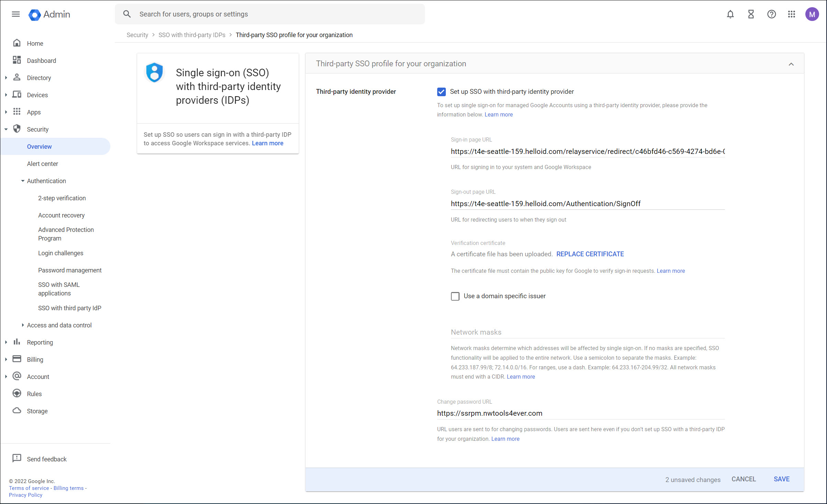Image resolution: width=827 pixels, height=504 pixels.
Task: Open SSO with SAML applications
Action: coord(59,289)
